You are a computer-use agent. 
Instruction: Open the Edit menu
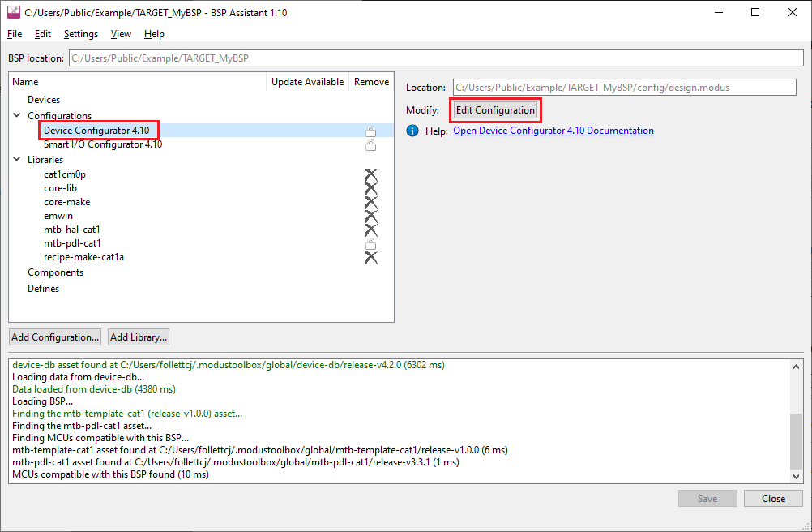42,34
